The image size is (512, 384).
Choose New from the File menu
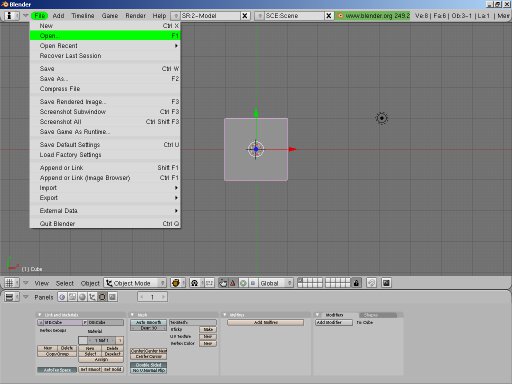pyautogui.click(x=105, y=26)
